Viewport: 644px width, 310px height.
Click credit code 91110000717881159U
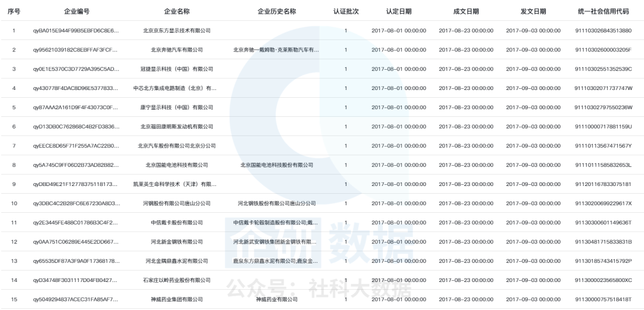tap(603, 127)
